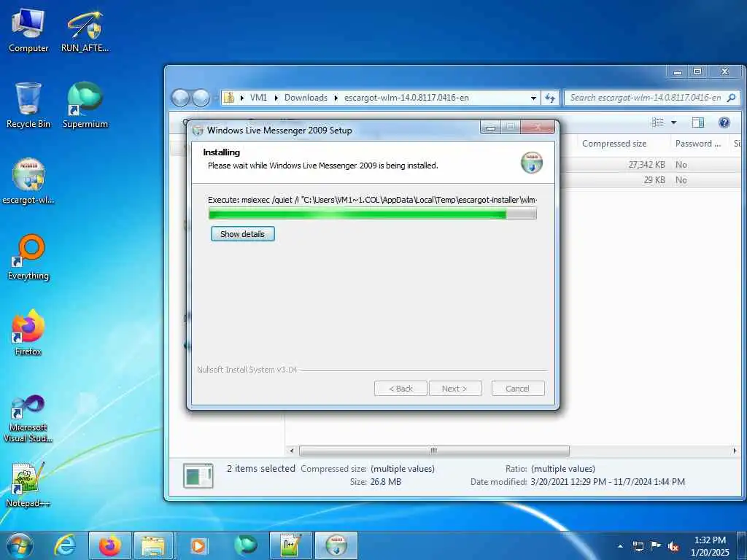This screenshot has height=560, width=747.
Task: Click the installation progress bar
Action: (373, 214)
